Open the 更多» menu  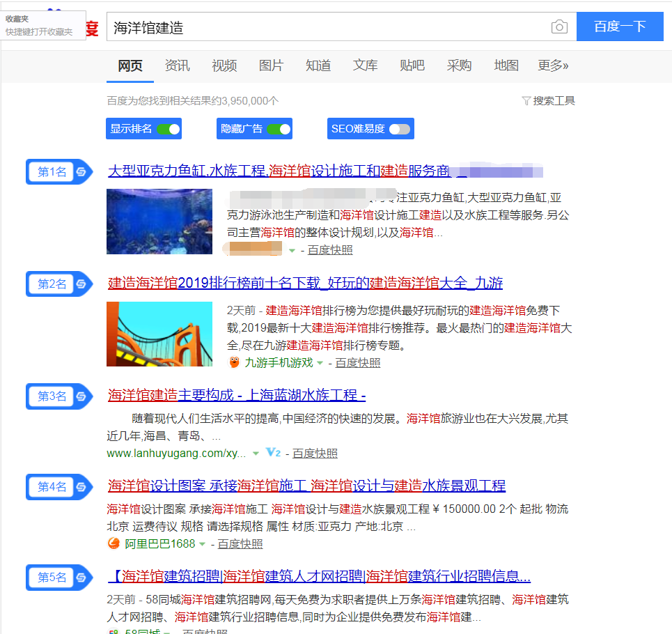(553, 65)
